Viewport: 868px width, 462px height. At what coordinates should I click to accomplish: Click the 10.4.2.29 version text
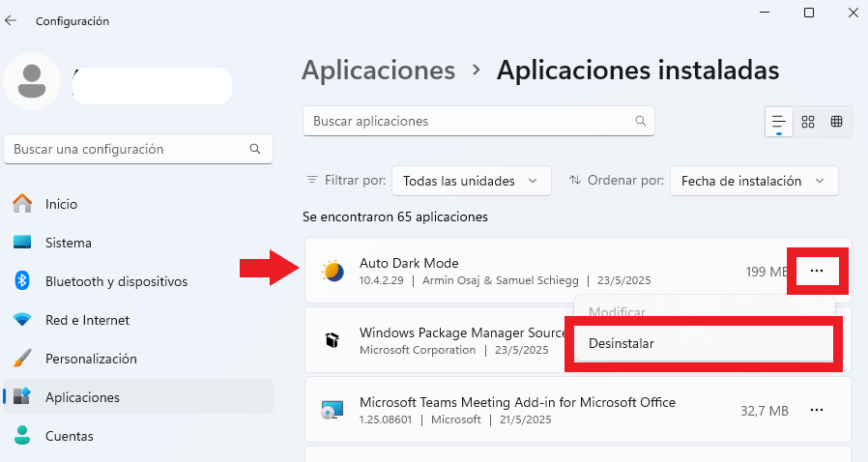point(382,280)
